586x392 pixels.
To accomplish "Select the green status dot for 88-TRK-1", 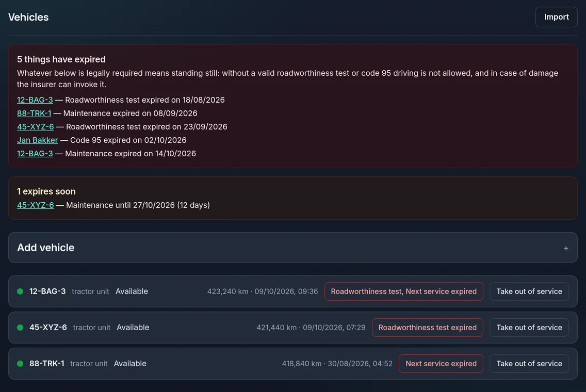I will (20, 364).
